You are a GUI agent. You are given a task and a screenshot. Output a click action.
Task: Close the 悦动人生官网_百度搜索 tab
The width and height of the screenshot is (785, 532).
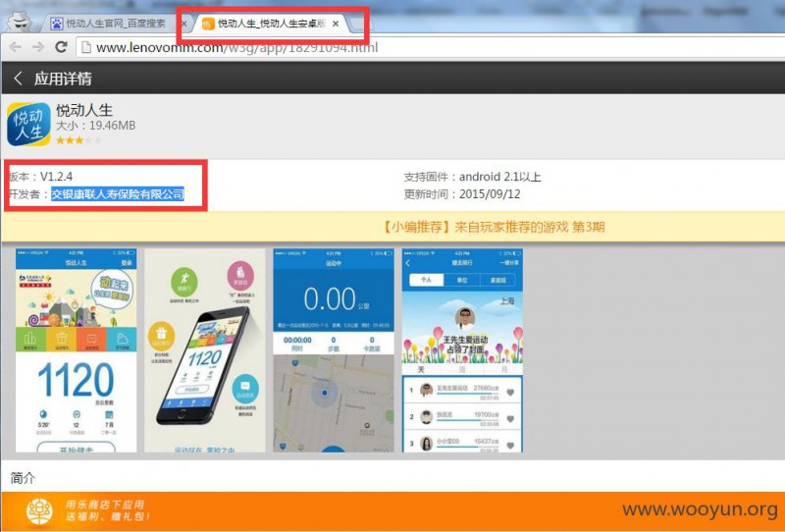click(183, 24)
